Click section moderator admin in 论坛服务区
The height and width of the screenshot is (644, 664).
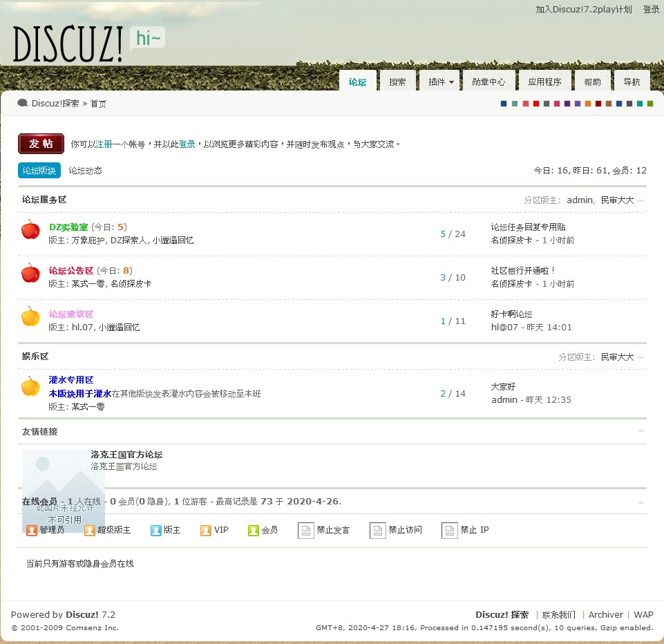(579, 200)
